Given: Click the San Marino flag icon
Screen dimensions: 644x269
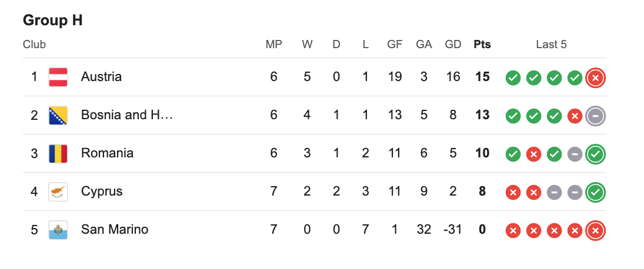Looking at the screenshot, I should click(58, 230).
